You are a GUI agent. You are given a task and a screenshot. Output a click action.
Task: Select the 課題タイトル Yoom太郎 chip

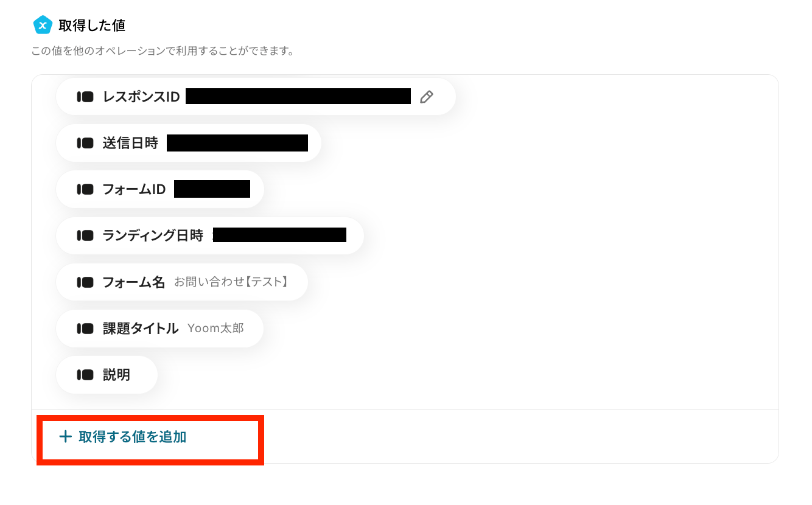click(x=159, y=329)
